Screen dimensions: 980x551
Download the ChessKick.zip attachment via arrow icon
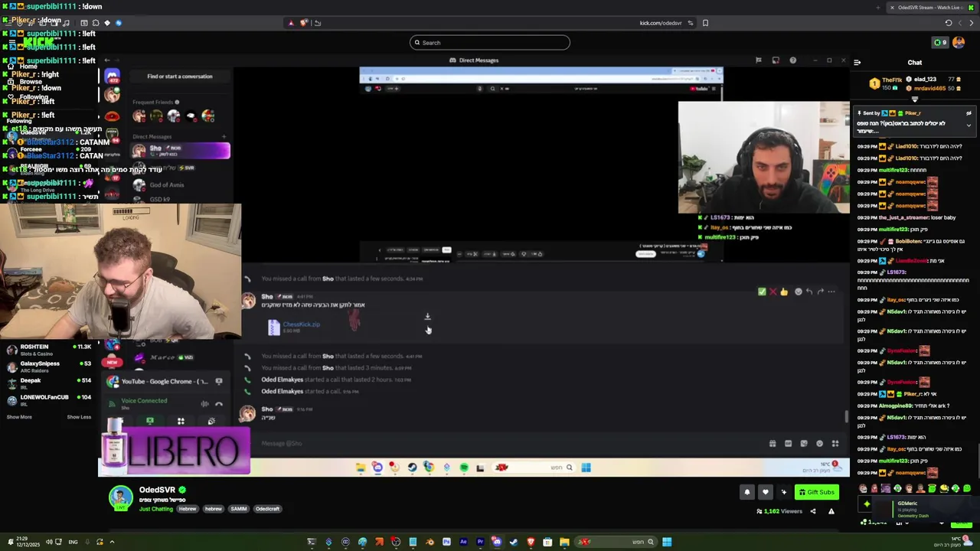coord(428,316)
